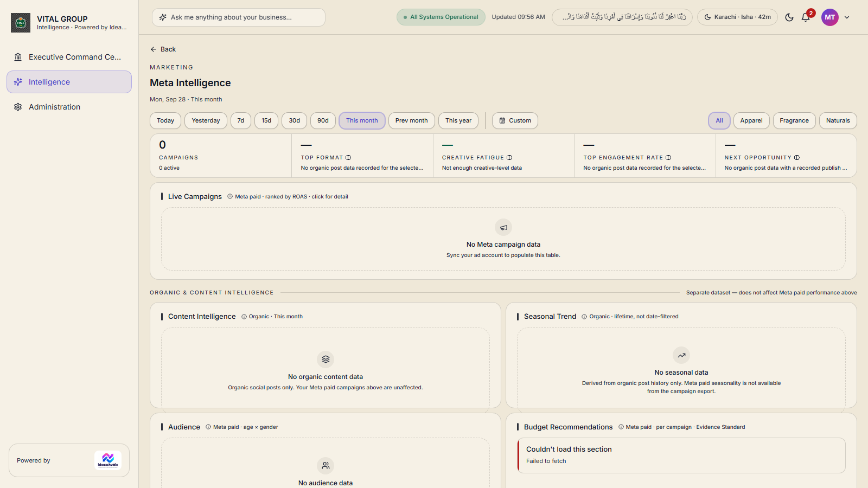
Task: Click the megaphone No Meta campaign icon
Action: (503, 227)
